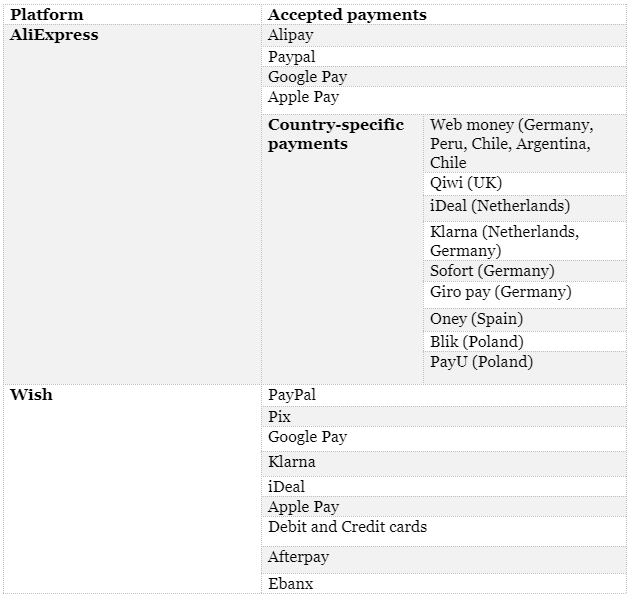Click the Klarna (Netherlands, Germany) cell
Screen dimensions: 630x597
tap(504, 240)
